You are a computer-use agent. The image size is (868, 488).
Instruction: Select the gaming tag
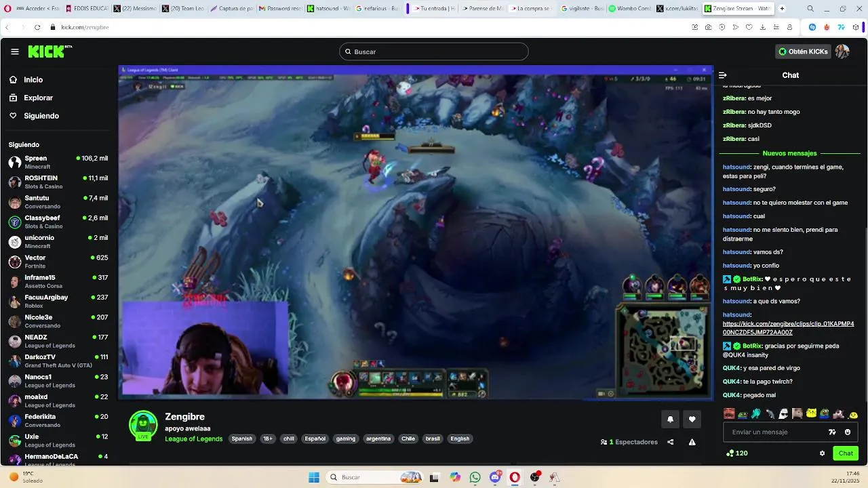tap(346, 439)
